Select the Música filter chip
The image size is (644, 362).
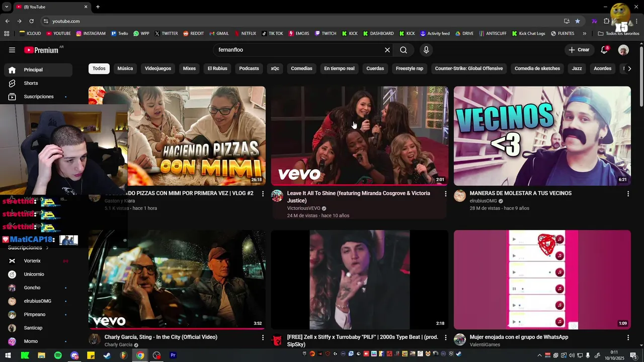125,68
